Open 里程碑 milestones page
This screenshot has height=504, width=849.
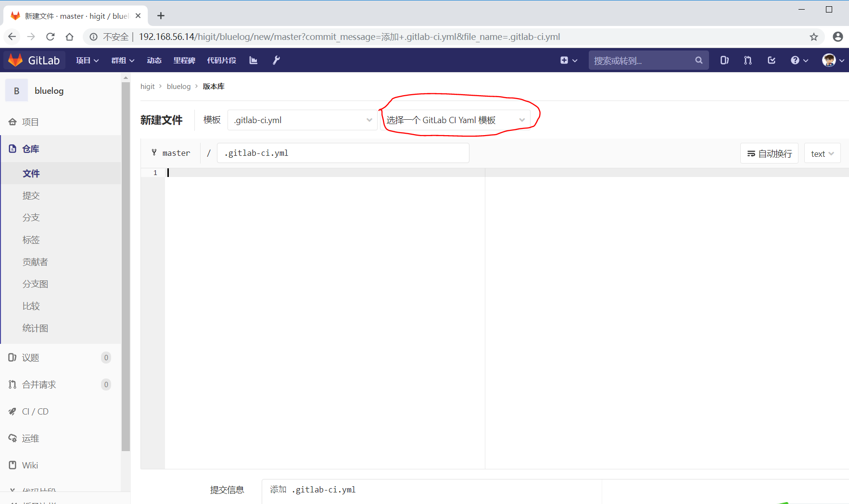pos(184,60)
